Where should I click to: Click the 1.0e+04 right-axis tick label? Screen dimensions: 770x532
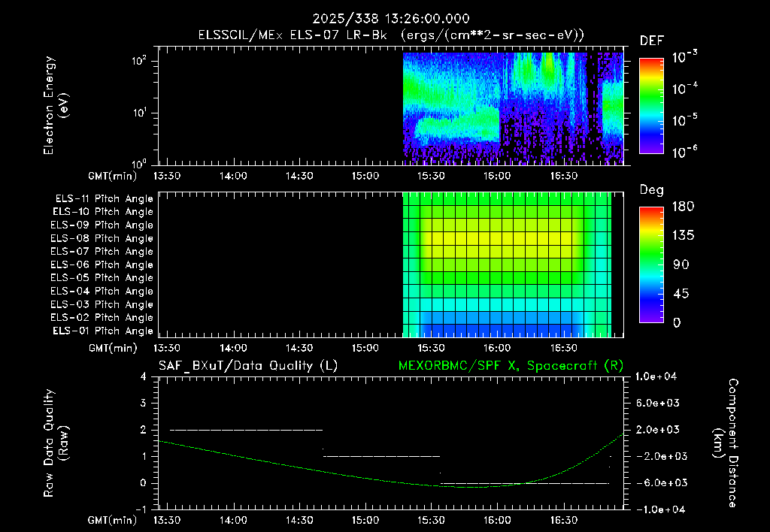coord(656,376)
